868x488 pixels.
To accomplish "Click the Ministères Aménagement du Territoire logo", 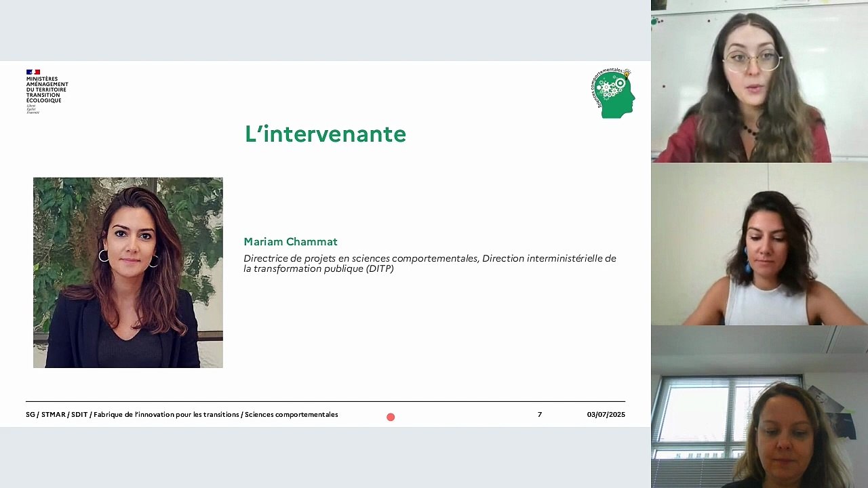I will [x=47, y=91].
